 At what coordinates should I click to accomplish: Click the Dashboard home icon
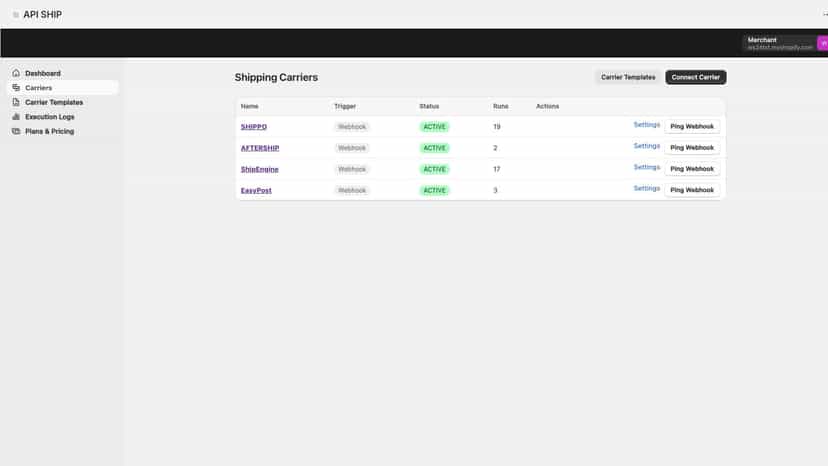pos(16,73)
